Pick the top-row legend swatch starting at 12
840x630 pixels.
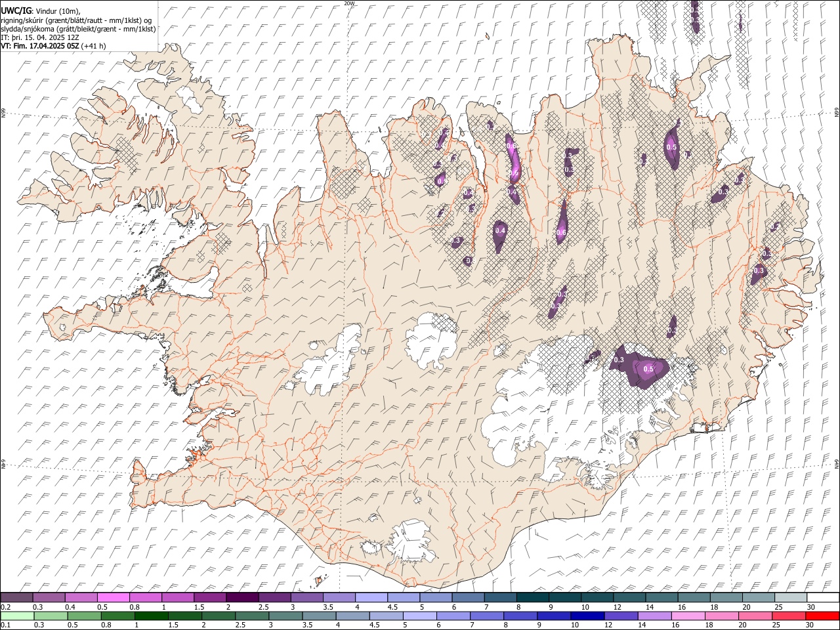(629, 597)
